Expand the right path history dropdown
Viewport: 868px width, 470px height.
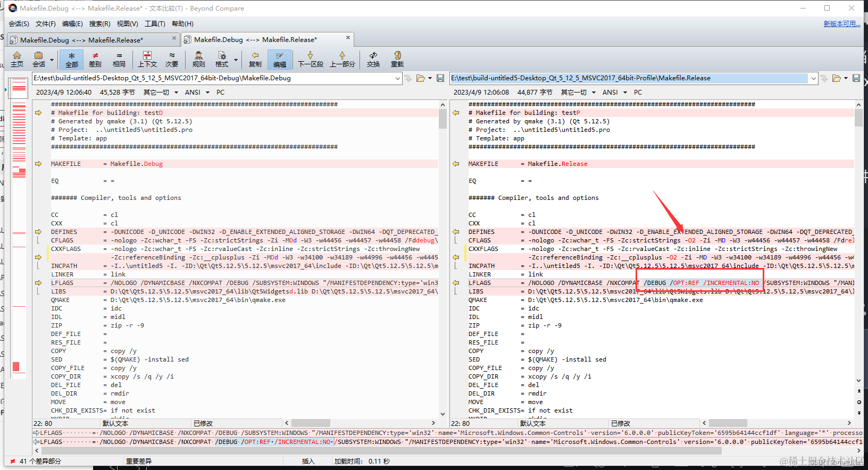(813, 78)
